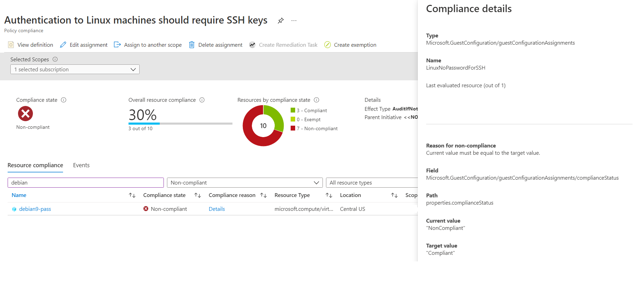The height and width of the screenshot is (287, 644).
Task: Click the red Non-compliant legend swatch
Action: 293,128
